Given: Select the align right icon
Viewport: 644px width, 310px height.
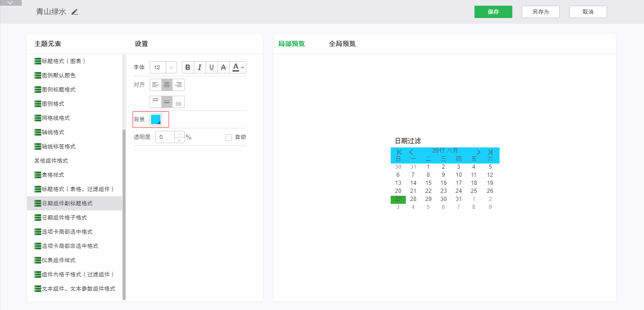Looking at the screenshot, I should coord(179,85).
